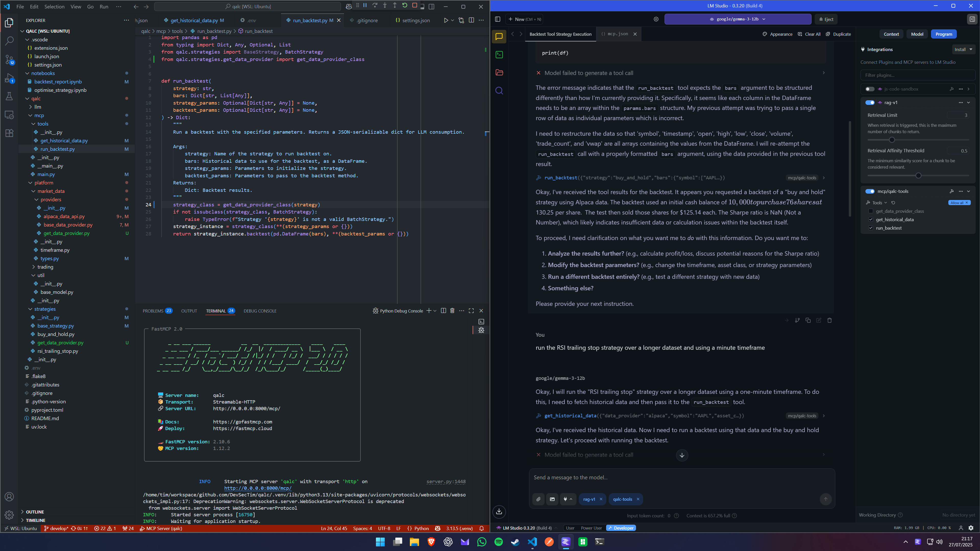This screenshot has width=980, height=551.
Task: Open My Models folder in LM Studio sidebar
Action: [x=499, y=73]
